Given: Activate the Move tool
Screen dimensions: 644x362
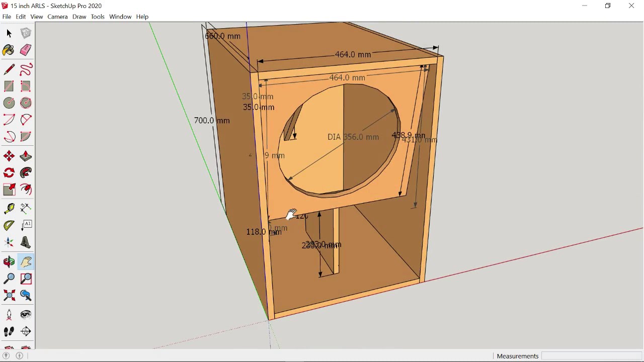Looking at the screenshot, I should click(x=9, y=156).
